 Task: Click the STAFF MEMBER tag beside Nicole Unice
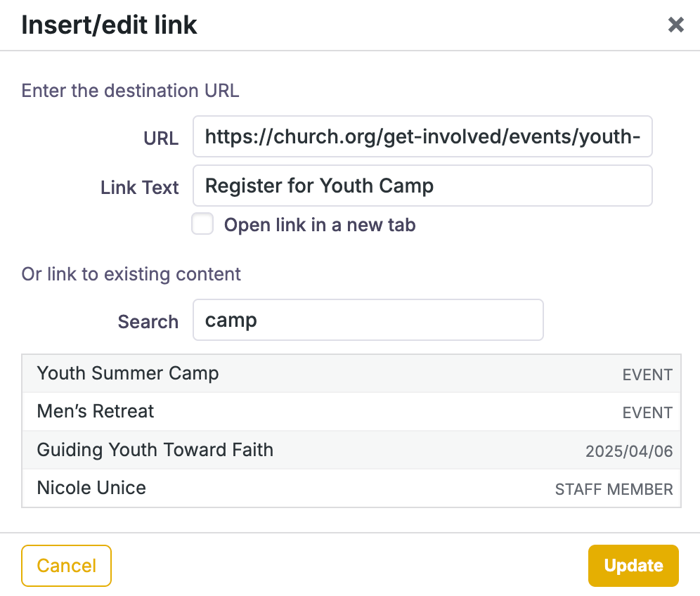614,489
